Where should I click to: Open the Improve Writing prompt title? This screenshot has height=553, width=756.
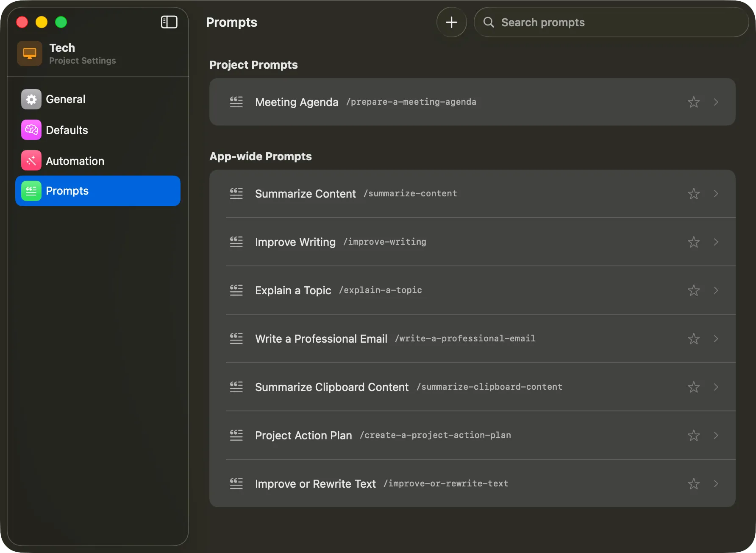295,242
